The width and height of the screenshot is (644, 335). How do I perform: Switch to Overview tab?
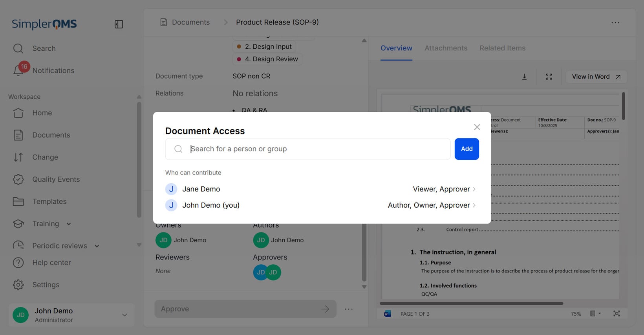396,48
